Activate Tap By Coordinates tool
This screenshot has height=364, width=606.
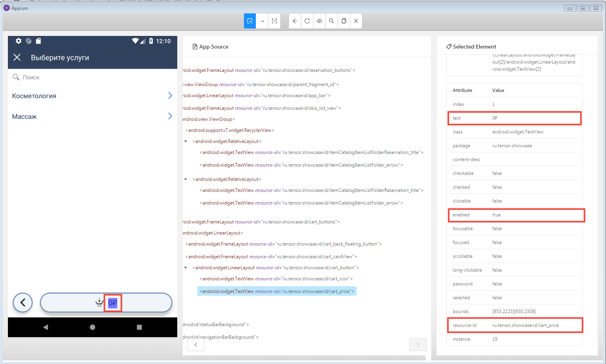(x=274, y=21)
